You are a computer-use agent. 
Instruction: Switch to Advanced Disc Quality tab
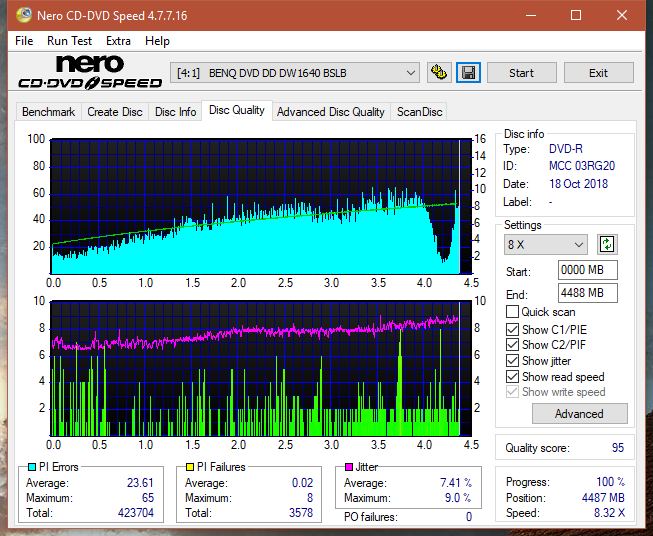331,112
